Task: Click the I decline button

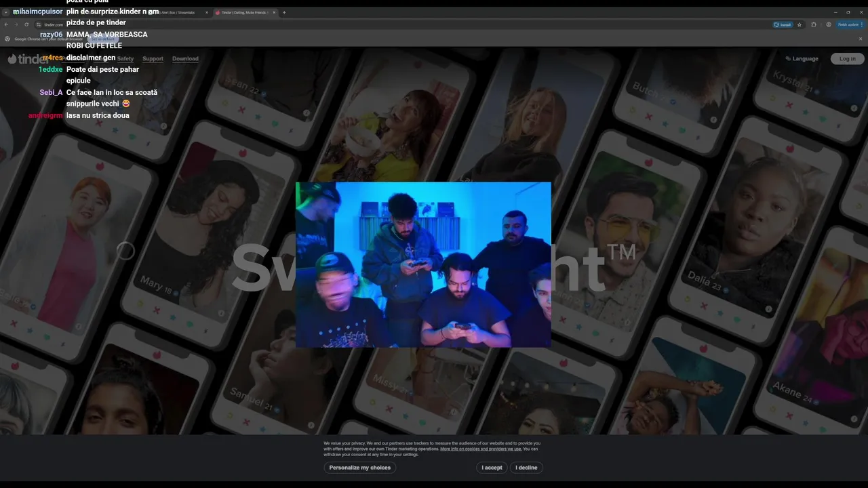Action: (x=526, y=468)
